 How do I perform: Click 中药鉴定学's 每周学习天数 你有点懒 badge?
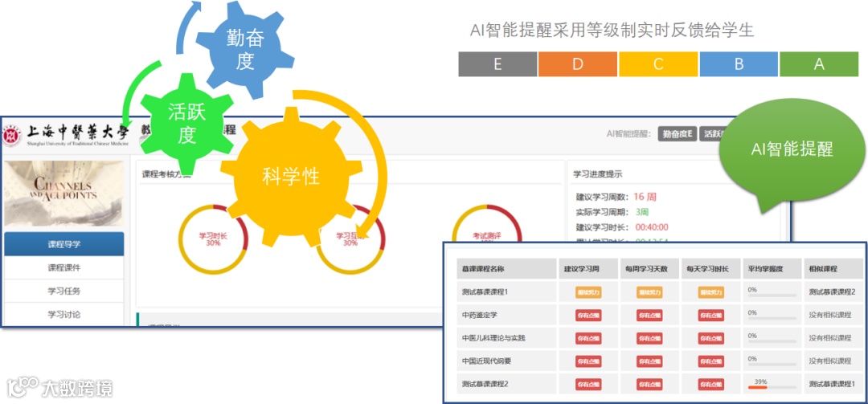click(650, 316)
